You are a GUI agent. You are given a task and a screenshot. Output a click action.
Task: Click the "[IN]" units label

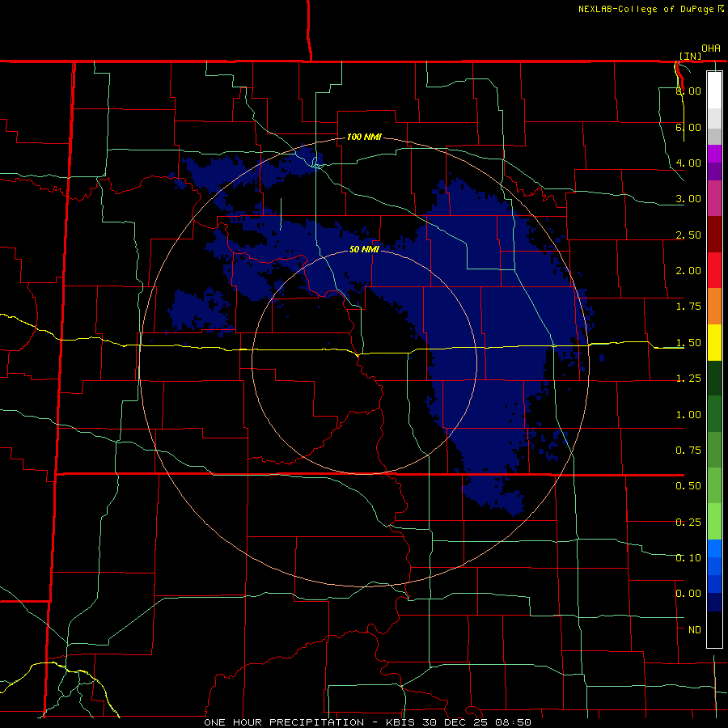[x=690, y=56]
